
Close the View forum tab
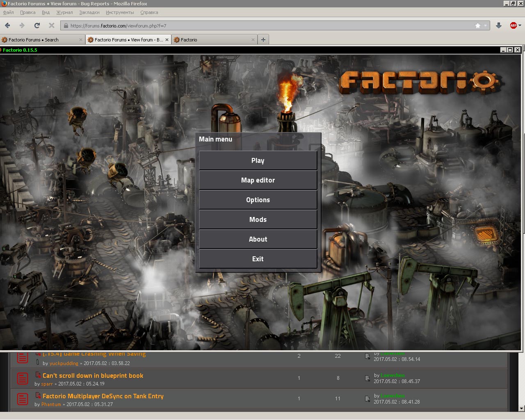(x=167, y=40)
